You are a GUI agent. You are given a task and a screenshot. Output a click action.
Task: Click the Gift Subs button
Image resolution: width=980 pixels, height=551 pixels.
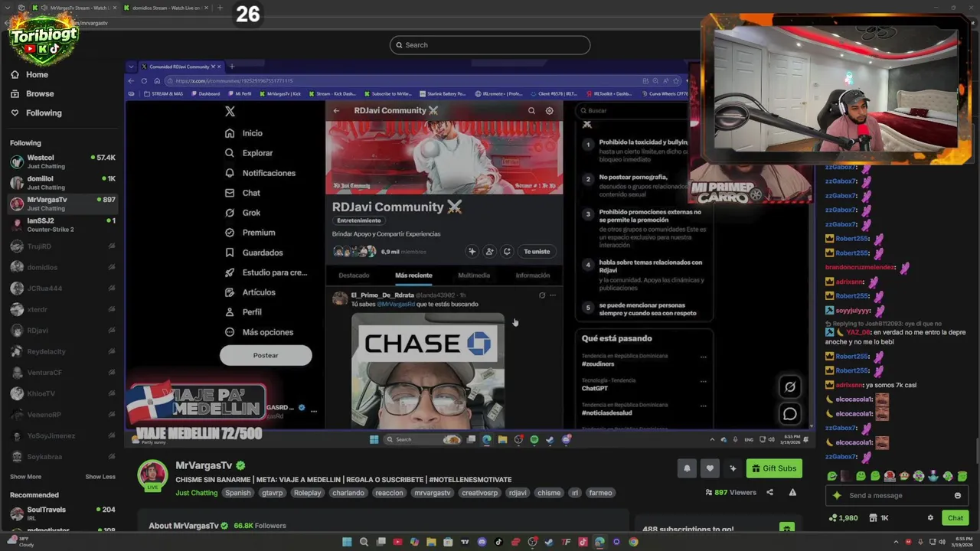tap(774, 468)
